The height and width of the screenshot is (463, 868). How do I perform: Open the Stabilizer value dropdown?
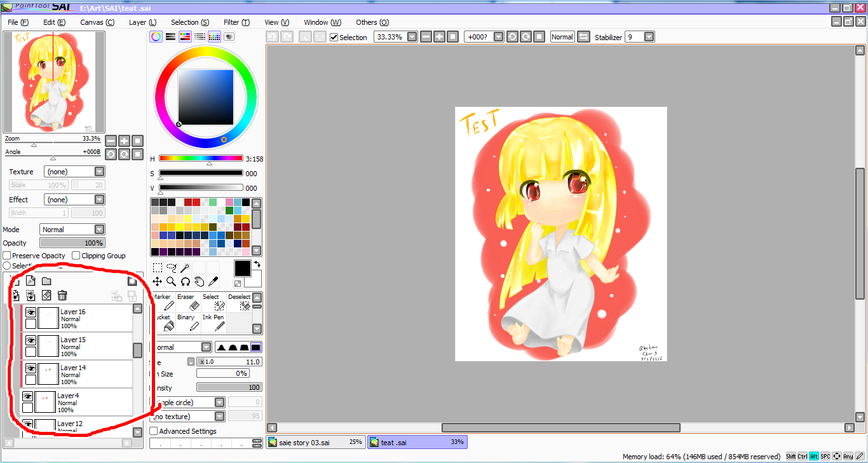coord(649,37)
